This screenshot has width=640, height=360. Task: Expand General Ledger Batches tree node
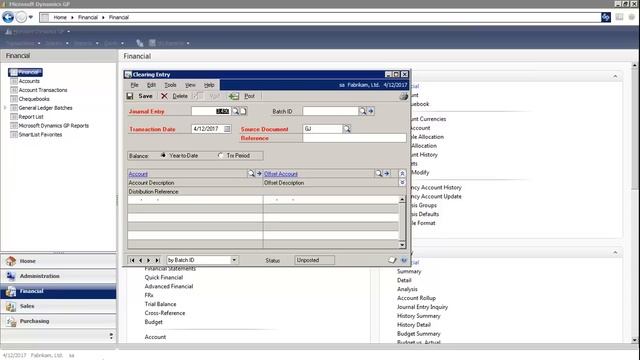pyautogui.click(x=5, y=108)
